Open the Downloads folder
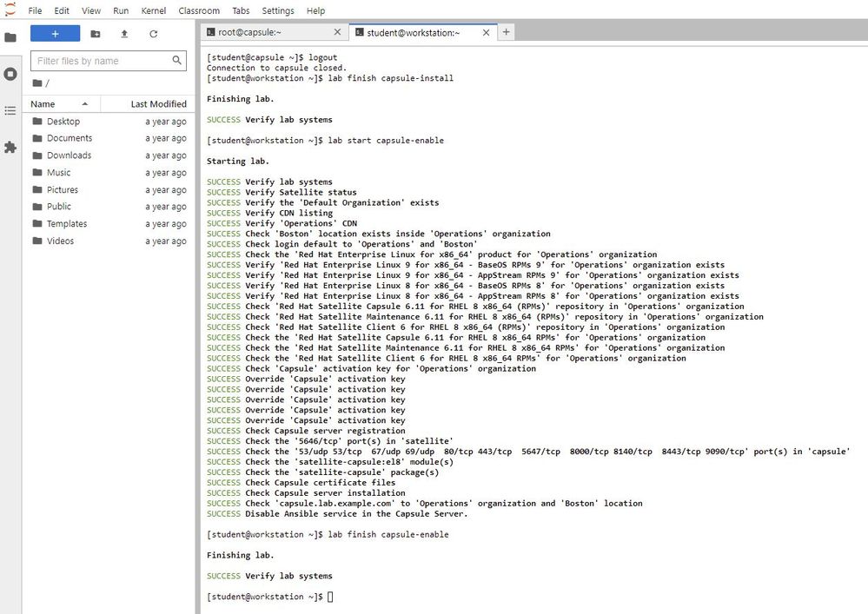 (x=69, y=155)
